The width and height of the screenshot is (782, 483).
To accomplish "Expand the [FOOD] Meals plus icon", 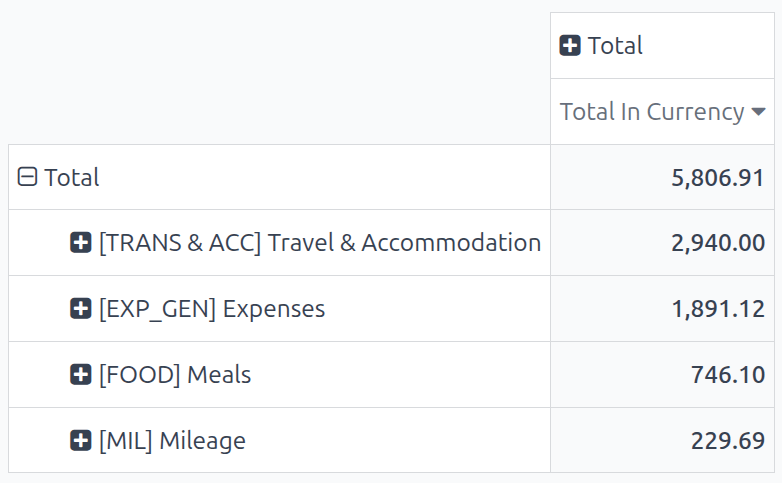I will tap(81, 375).
